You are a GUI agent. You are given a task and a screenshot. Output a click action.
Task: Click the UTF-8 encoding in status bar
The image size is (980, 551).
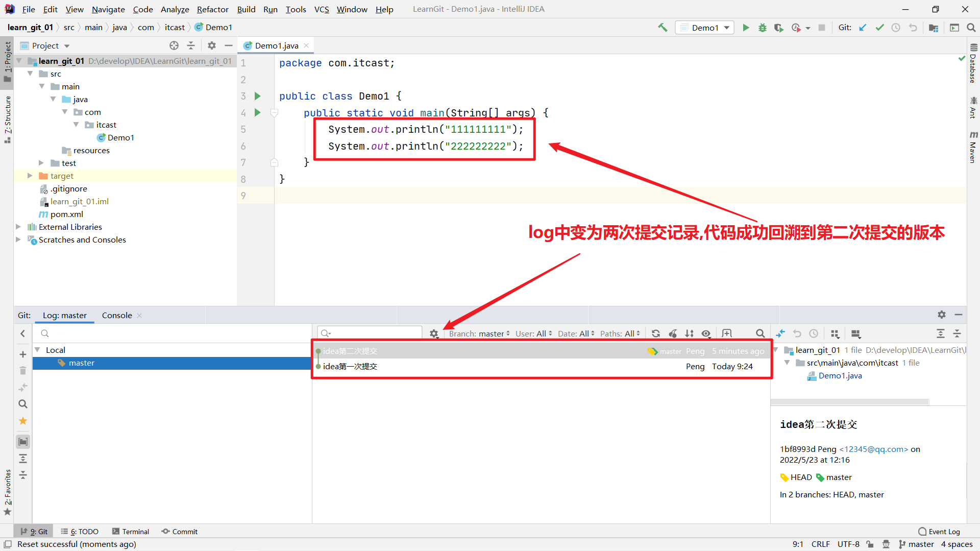point(848,544)
